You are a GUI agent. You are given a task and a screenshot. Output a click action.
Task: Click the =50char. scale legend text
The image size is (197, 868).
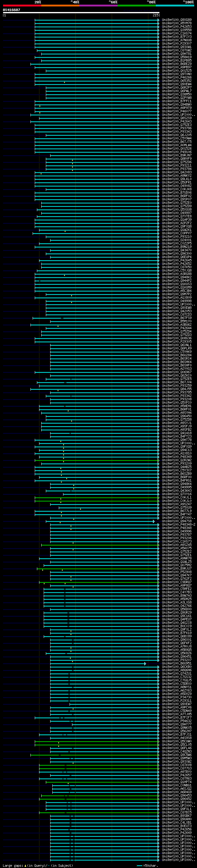pyautogui.click(x=151, y=865)
